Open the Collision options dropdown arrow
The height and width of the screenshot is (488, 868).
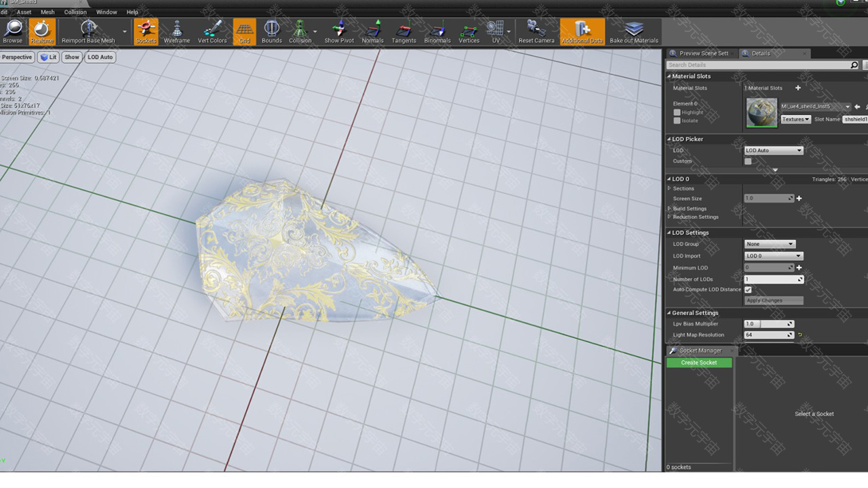point(315,31)
